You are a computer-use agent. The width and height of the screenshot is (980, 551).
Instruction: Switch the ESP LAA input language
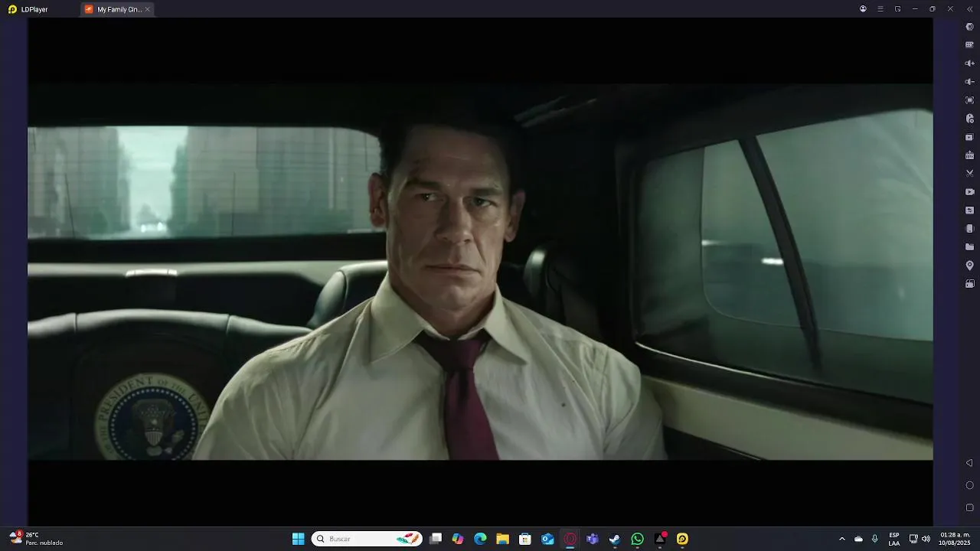coord(894,539)
